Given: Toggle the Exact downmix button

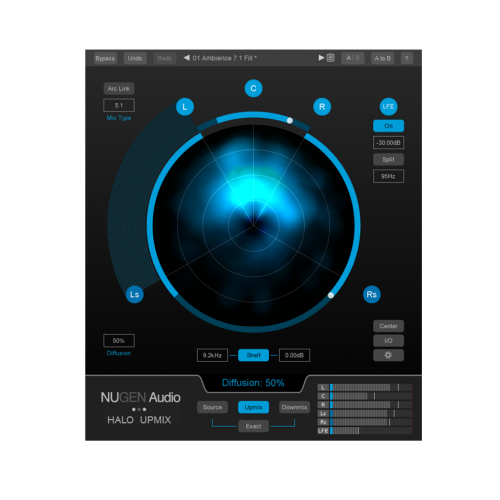Looking at the screenshot, I should coord(253,426).
